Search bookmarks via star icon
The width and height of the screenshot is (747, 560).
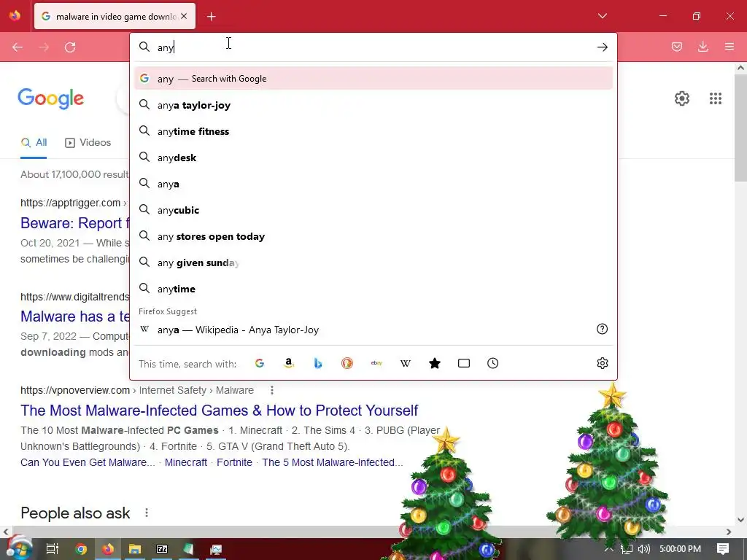[435, 363]
